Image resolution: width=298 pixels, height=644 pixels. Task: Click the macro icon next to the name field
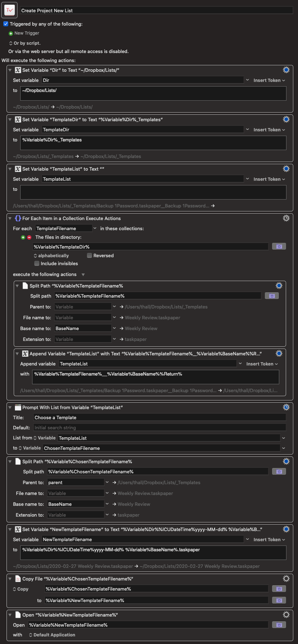tap(10, 10)
